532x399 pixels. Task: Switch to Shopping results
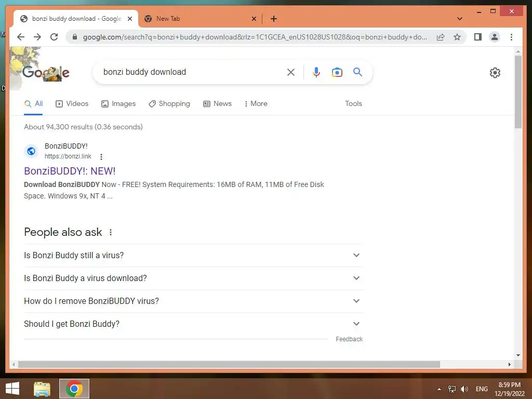[x=169, y=103]
